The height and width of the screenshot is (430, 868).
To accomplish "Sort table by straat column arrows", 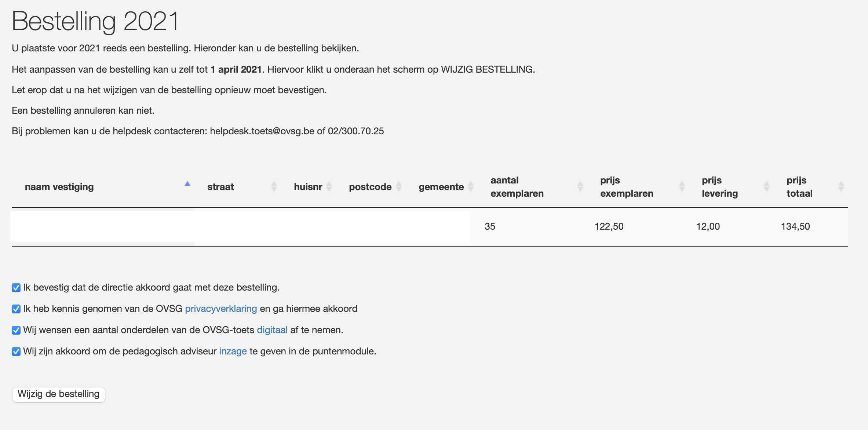I will (x=274, y=187).
